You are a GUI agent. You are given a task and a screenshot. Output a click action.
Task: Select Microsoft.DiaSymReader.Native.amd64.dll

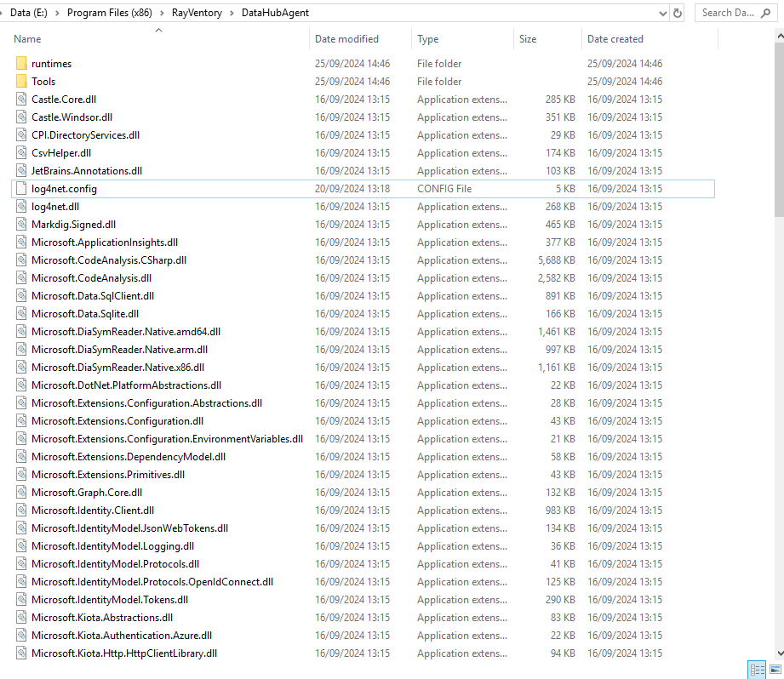[126, 332]
